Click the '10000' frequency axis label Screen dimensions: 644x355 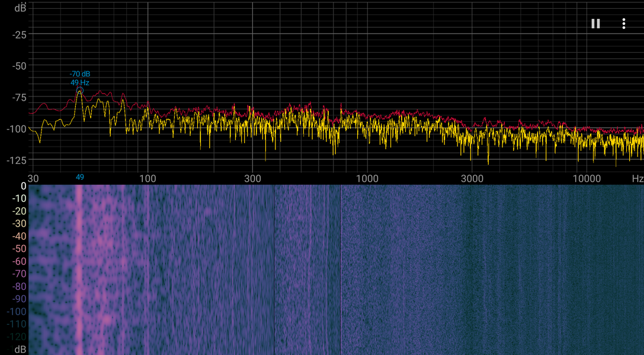click(587, 179)
